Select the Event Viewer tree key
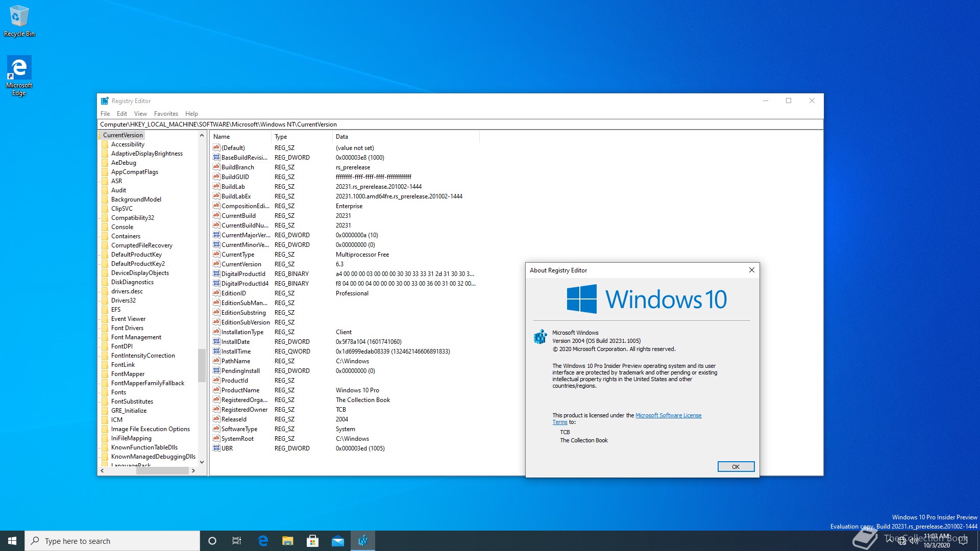Screen dimensions: 980x551 click(128, 319)
